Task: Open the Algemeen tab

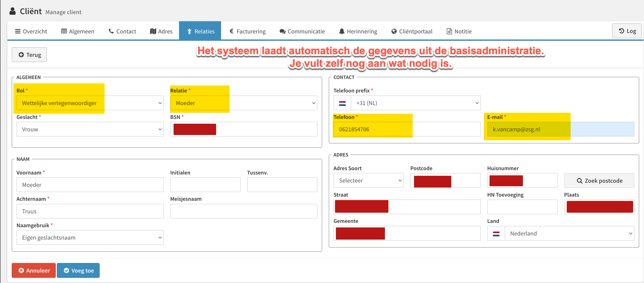Action: pyautogui.click(x=78, y=31)
